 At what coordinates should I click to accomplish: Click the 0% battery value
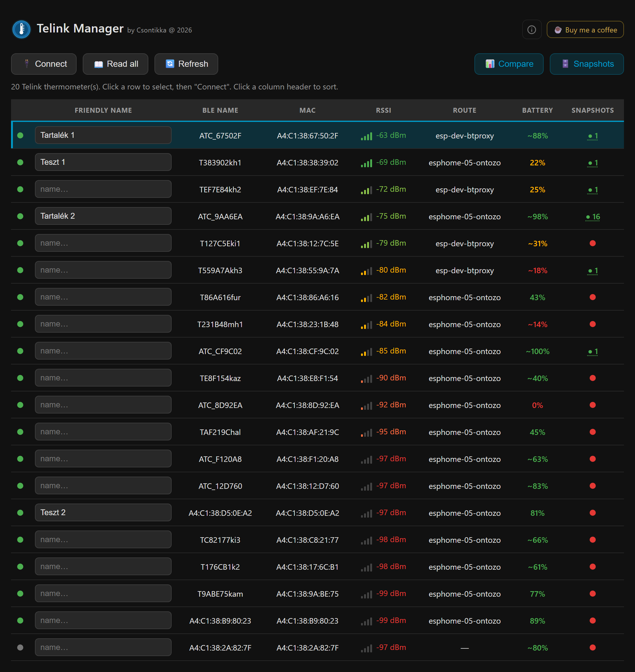click(x=537, y=405)
